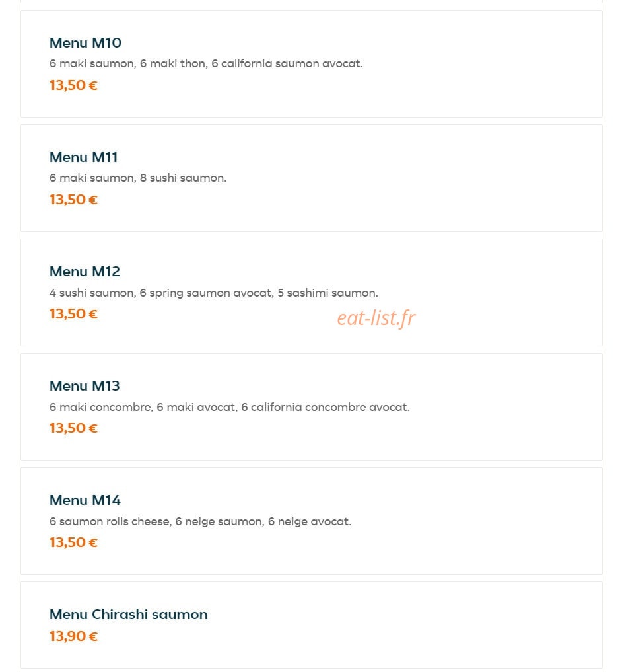Click the 13,90 € Chirashi saumon price

tap(74, 636)
